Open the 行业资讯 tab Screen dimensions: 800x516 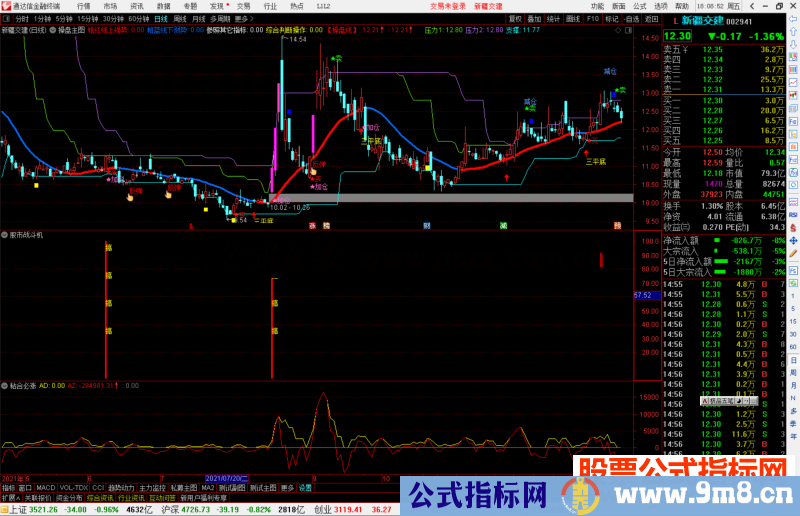point(131,498)
